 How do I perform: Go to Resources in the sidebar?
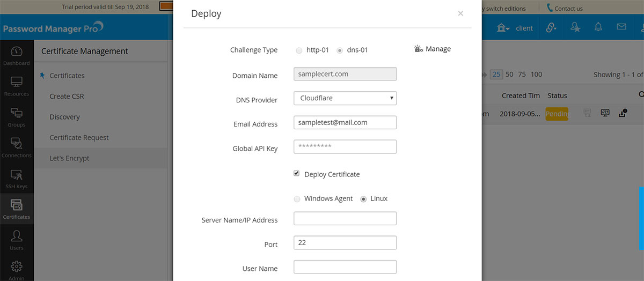click(16, 86)
